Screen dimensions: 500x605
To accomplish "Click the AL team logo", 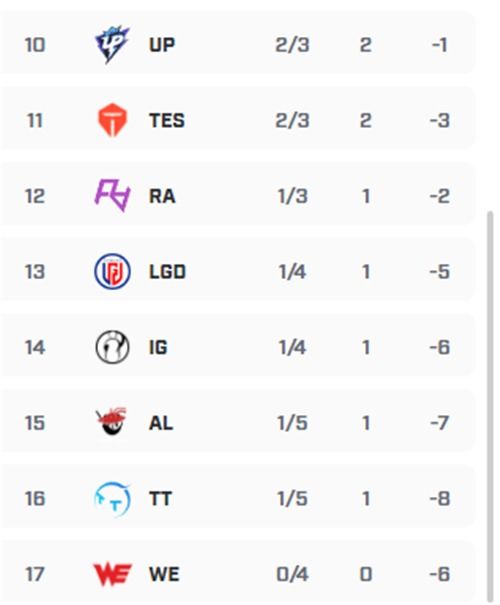I will tap(111, 422).
